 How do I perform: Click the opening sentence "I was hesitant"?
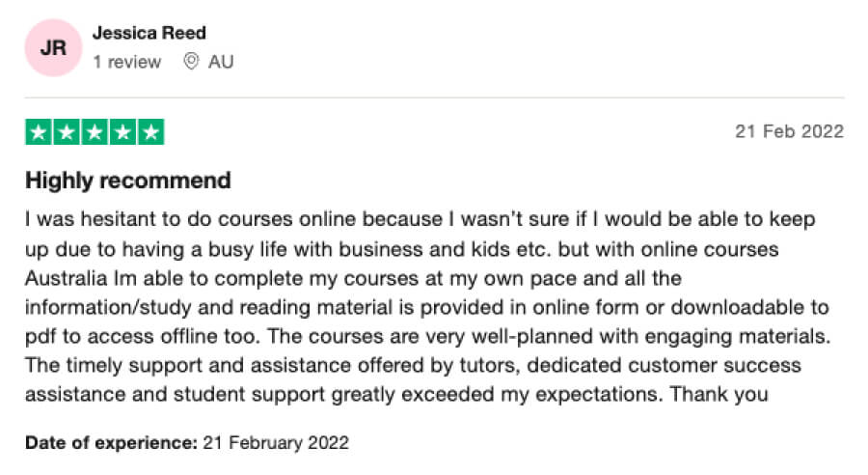click(x=84, y=219)
